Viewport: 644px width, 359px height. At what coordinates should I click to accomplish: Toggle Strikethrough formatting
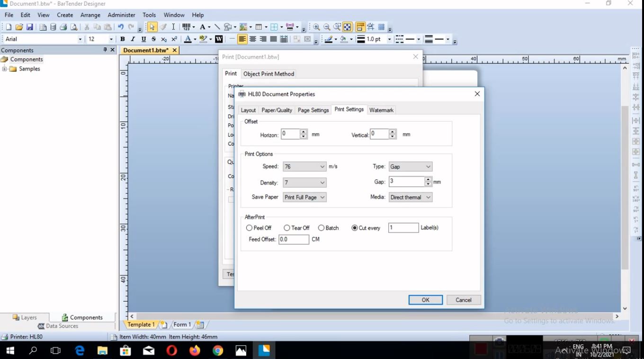153,39
